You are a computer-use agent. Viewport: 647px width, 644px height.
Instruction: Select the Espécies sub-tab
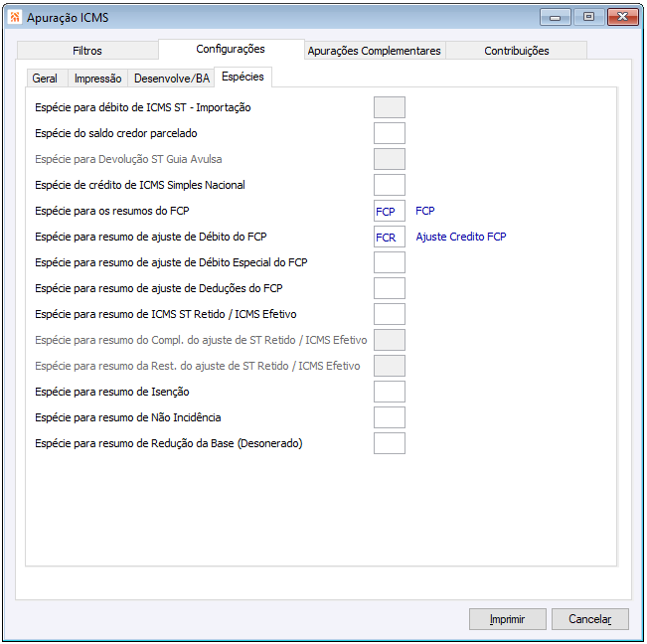(243, 77)
